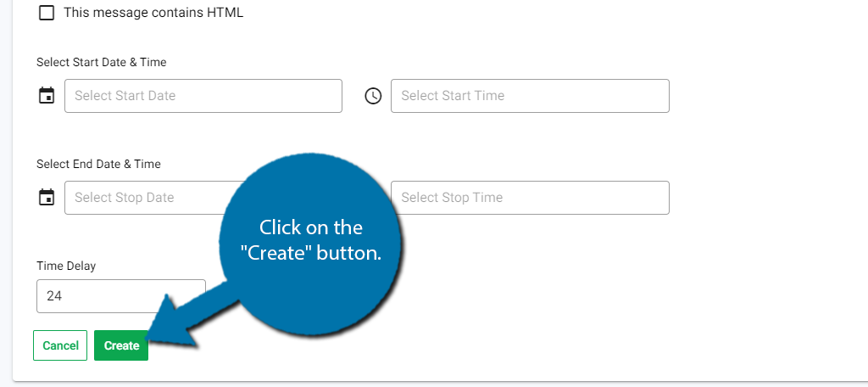Click the '"Create" button.' callout text line

[x=311, y=254]
